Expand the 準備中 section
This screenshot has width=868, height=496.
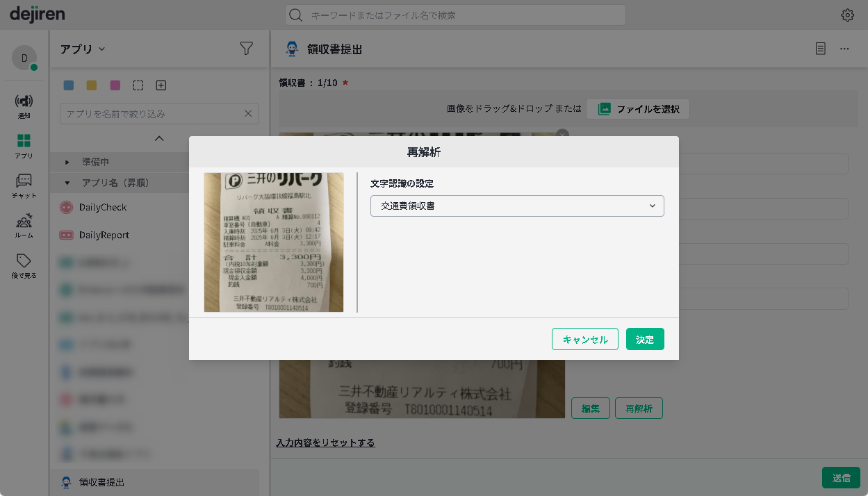pos(68,162)
